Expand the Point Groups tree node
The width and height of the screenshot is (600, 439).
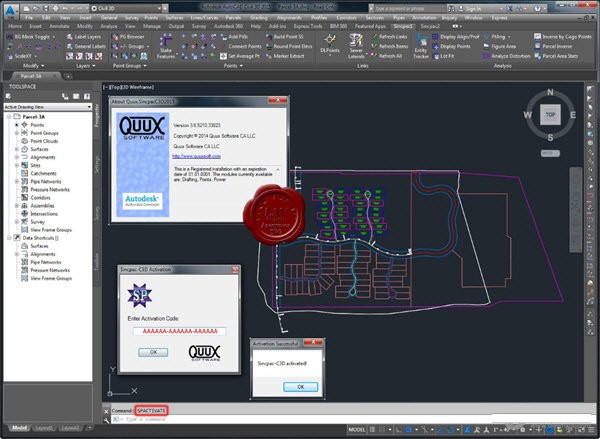pyautogui.click(x=17, y=133)
